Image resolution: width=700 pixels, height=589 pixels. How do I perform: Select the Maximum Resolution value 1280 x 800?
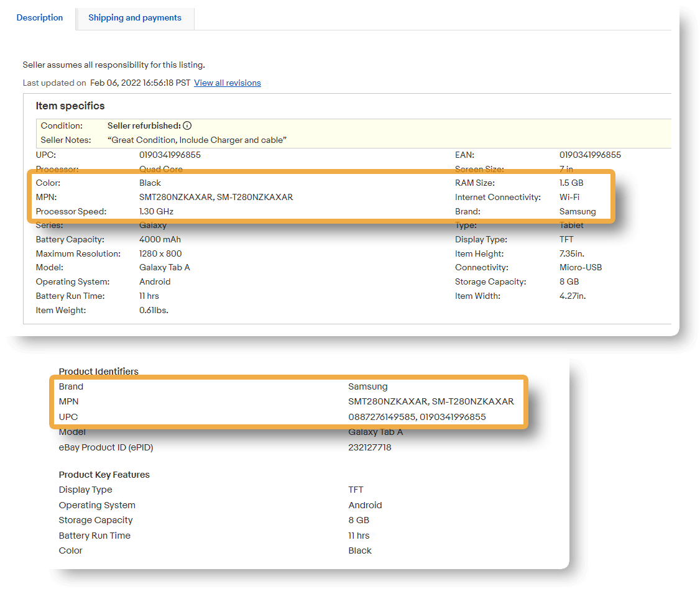coord(160,254)
